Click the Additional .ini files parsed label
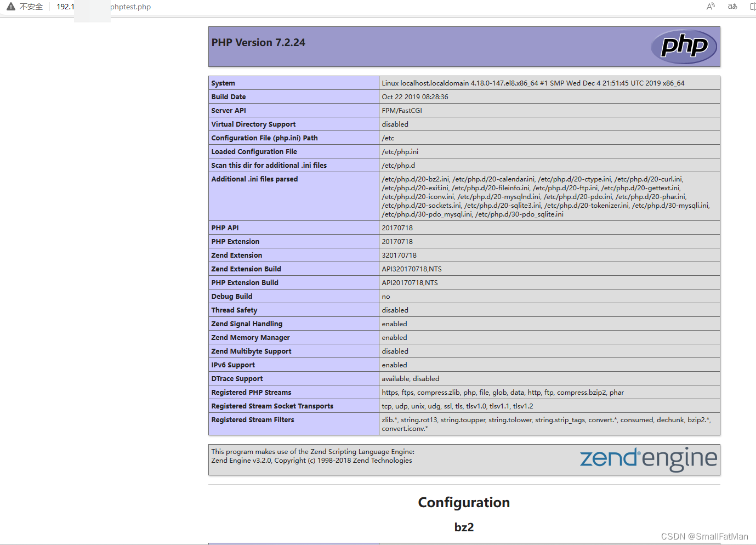 254,179
